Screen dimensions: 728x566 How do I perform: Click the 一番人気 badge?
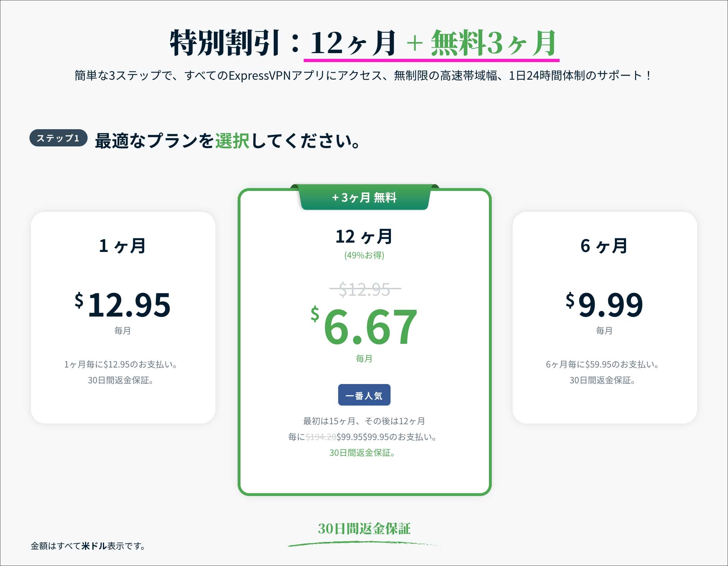pyautogui.click(x=364, y=395)
